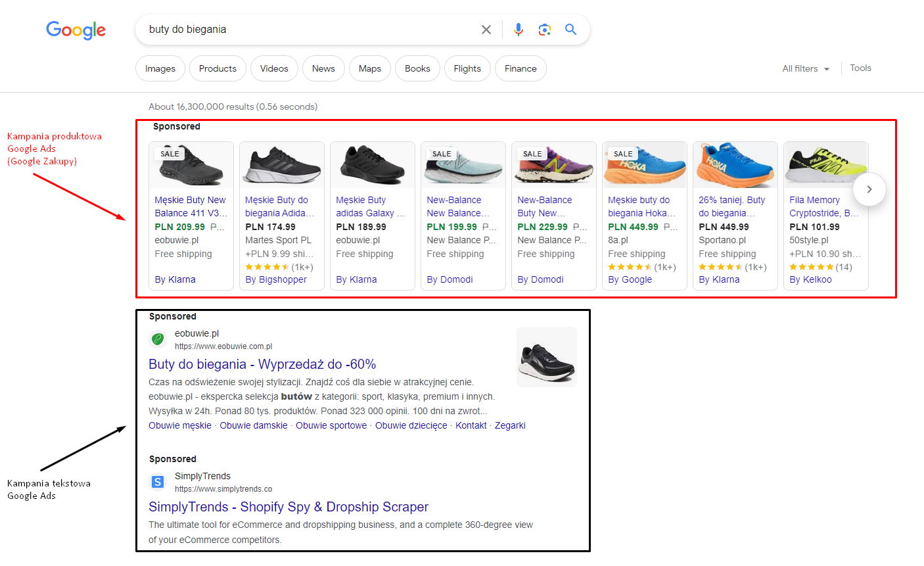Open 'Męskie Buty do biegania Adidas' link
The image size is (924, 566).
(x=279, y=206)
